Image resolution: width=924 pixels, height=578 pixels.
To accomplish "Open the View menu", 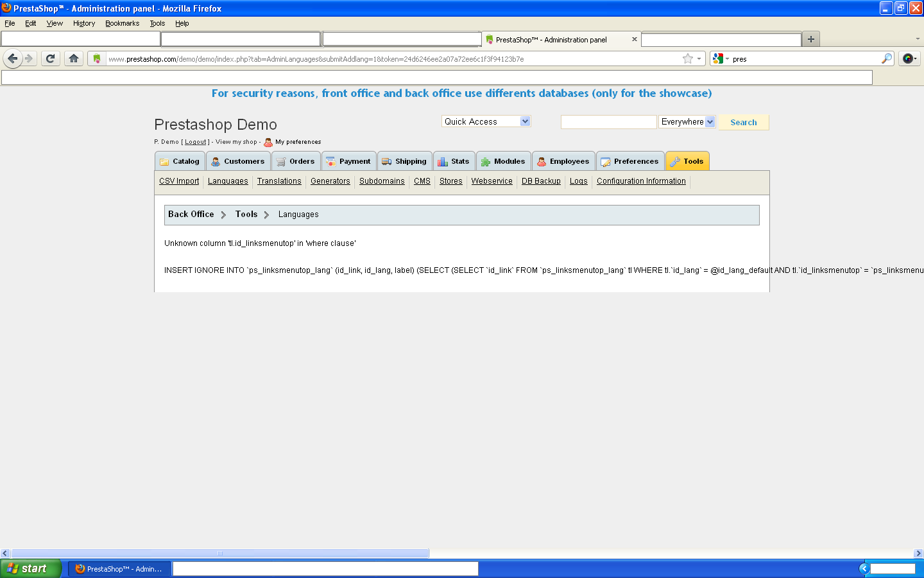I will (x=55, y=23).
